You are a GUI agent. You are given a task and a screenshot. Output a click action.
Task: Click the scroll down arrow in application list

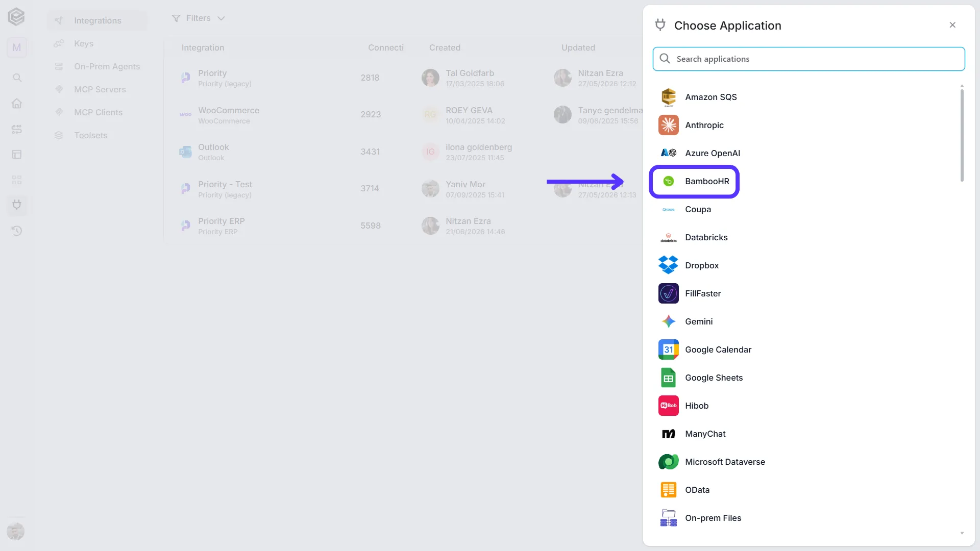962,533
